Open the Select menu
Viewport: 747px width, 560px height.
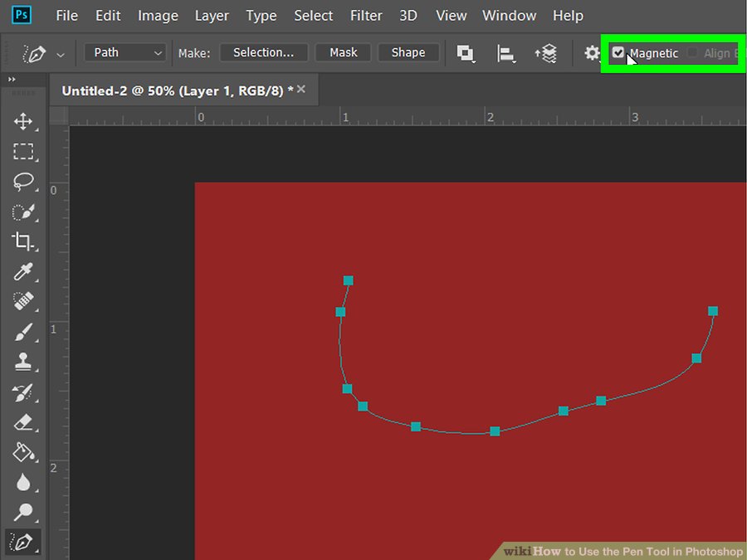[314, 16]
